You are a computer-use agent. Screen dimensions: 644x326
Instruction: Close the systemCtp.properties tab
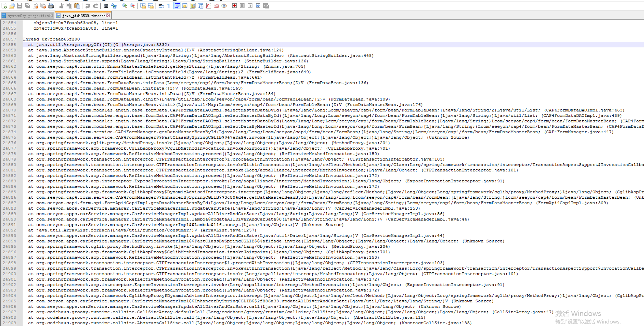[x=51, y=16]
